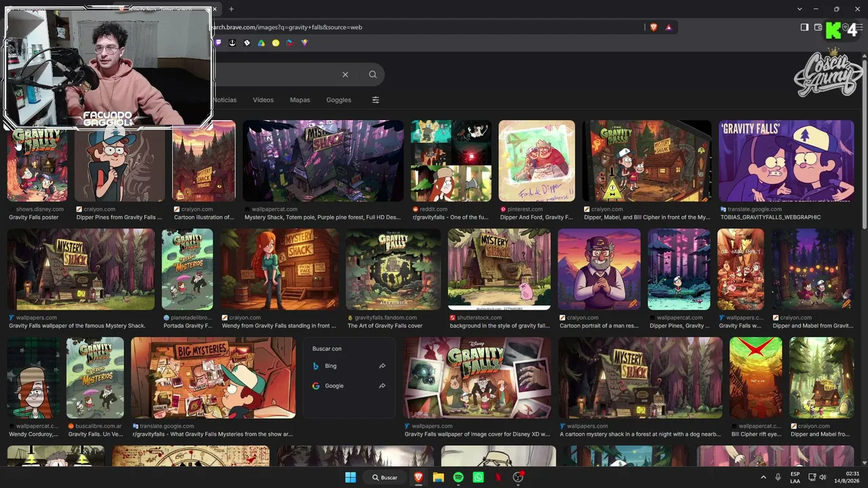868x488 pixels.
Task: Open File Explorer from the taskbar
Action: (x=438, y=477)
